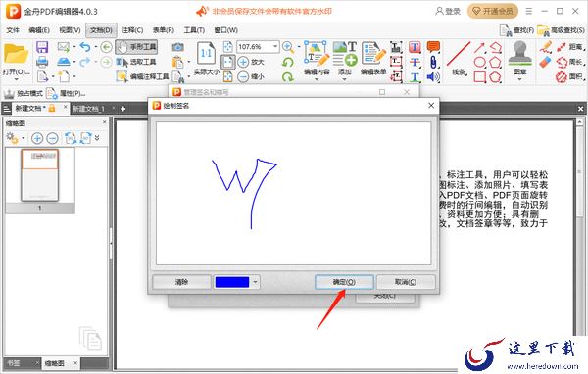Click the Scanner icon in the toolbar

coord(64,62)
